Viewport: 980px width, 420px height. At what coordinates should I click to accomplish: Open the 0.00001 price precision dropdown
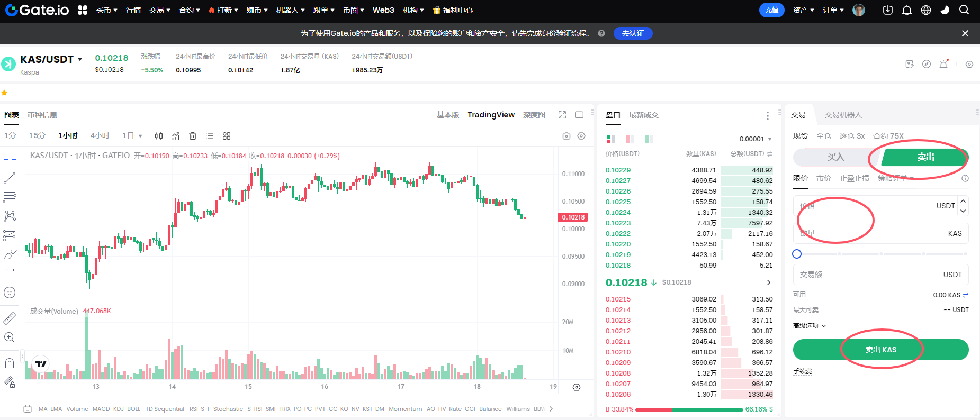[x=756, y=139]
